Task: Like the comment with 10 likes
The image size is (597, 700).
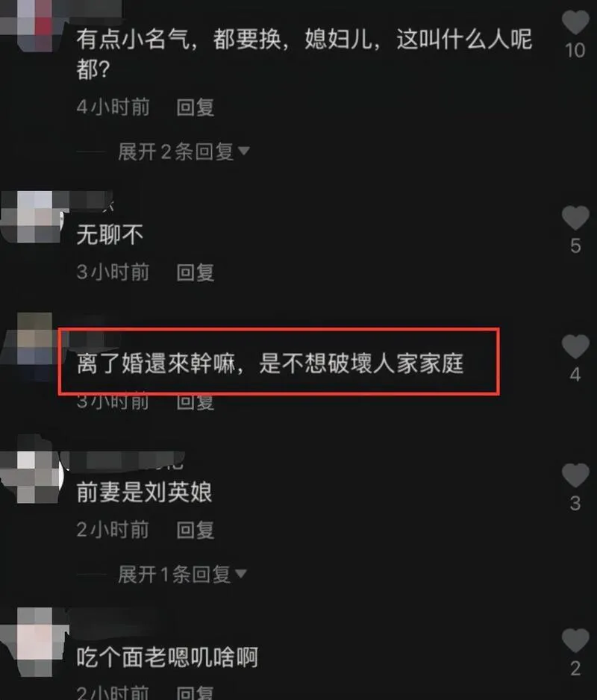Action: 575,22
